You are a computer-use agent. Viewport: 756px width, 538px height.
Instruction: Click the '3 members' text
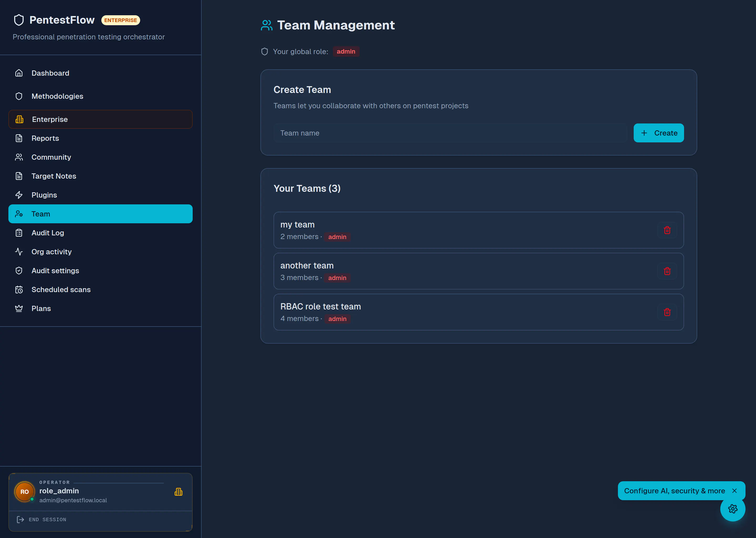299,278
